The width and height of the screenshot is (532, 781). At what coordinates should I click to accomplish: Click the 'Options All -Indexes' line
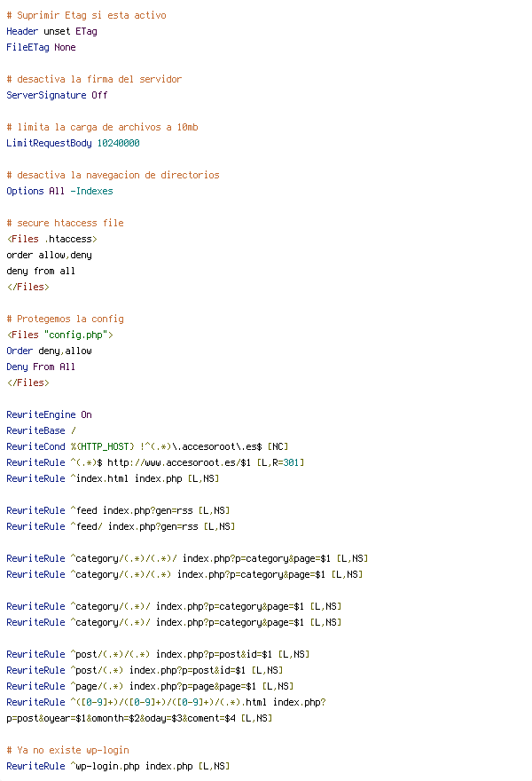[59, 191]
